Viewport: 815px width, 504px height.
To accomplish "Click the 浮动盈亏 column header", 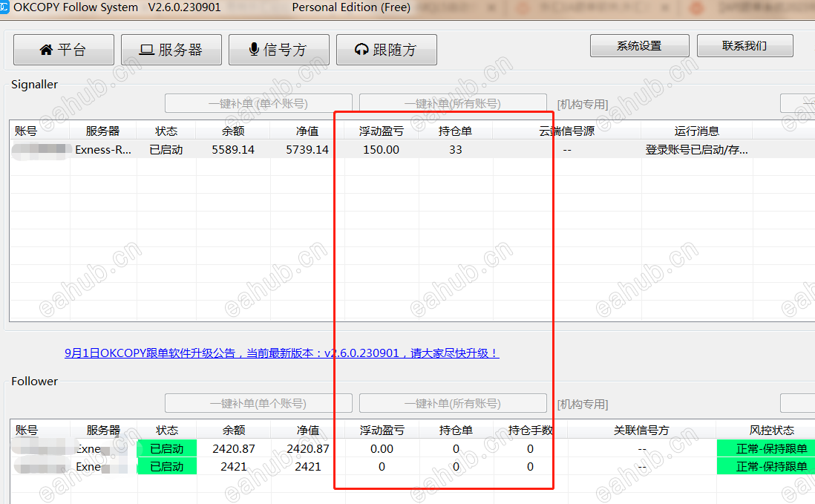I will [x=381, y=130].
